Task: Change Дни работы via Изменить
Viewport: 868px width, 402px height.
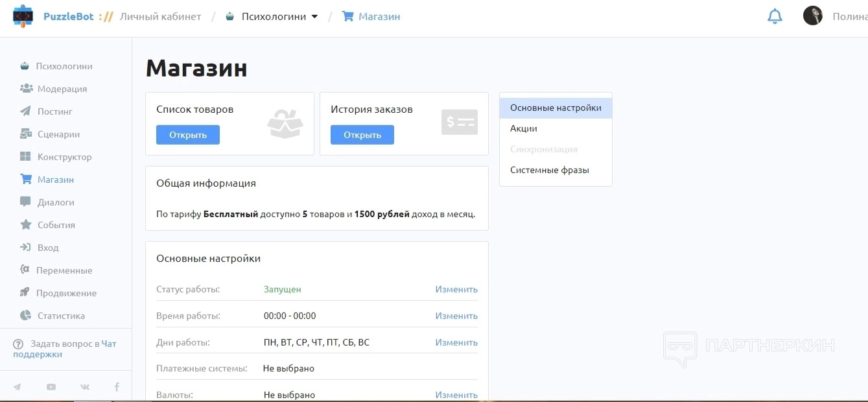Action: (456, 342)
